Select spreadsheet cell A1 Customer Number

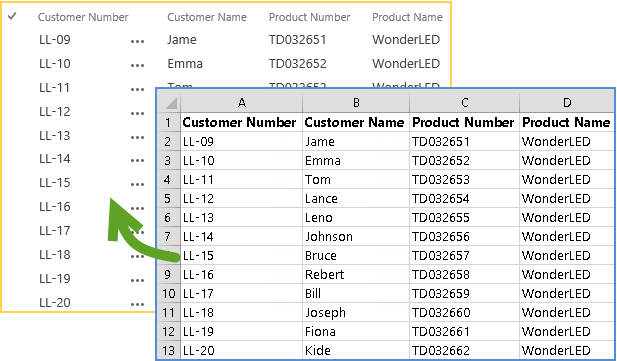(242, 122)
